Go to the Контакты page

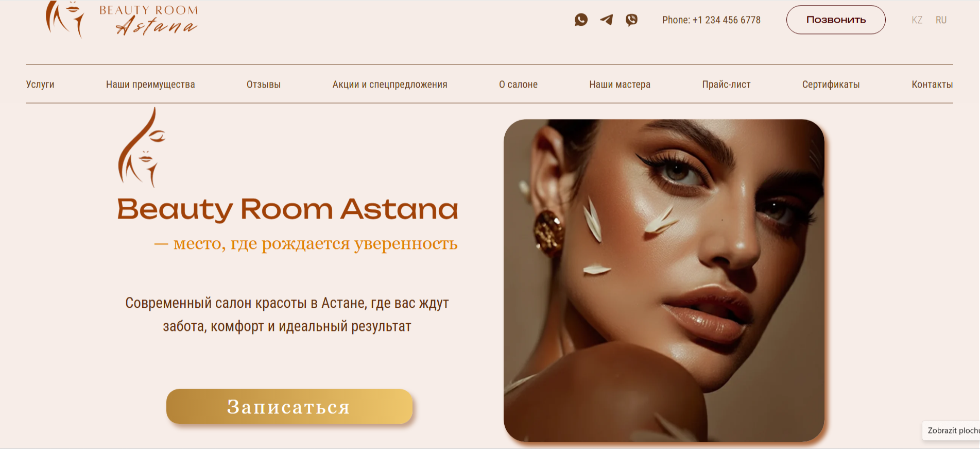click(932, 85)
